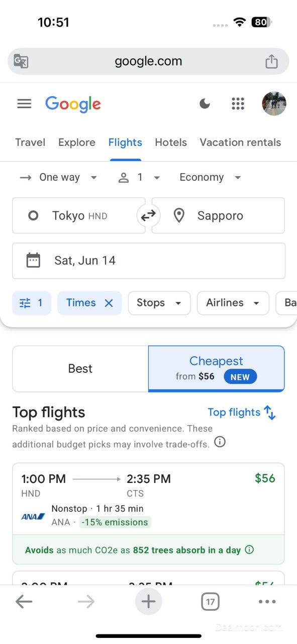Open the Google apps grid
The width and height of the screenshot is (297, 644).
(x=238, y=104)
